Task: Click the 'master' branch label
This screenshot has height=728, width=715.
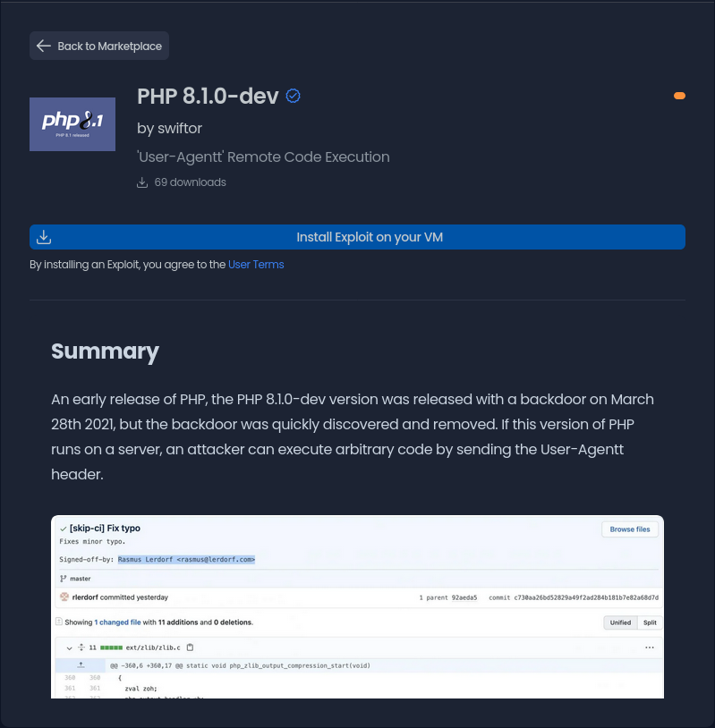Action: (x=80, y=579)
